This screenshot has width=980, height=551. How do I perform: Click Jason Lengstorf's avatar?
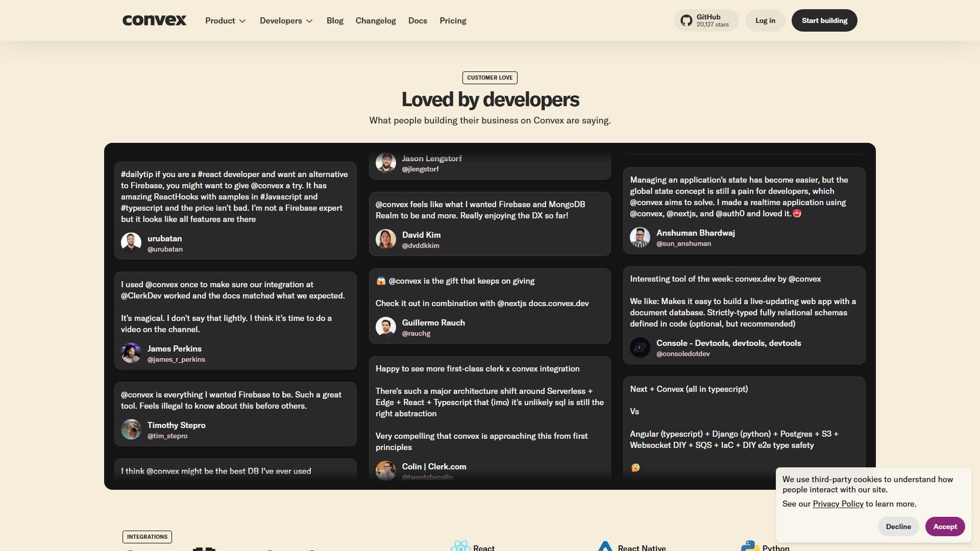pos(386,163)
